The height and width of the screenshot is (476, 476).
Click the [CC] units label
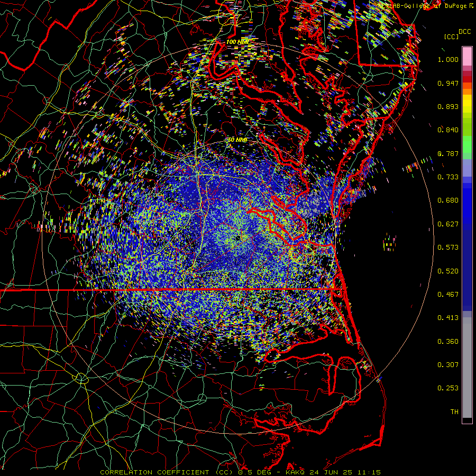click(x=451, y=36)
